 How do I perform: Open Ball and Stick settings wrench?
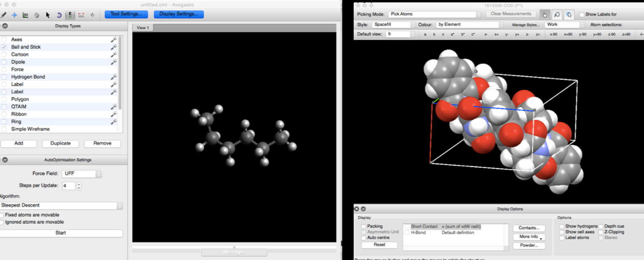click(x=114, y=47)
